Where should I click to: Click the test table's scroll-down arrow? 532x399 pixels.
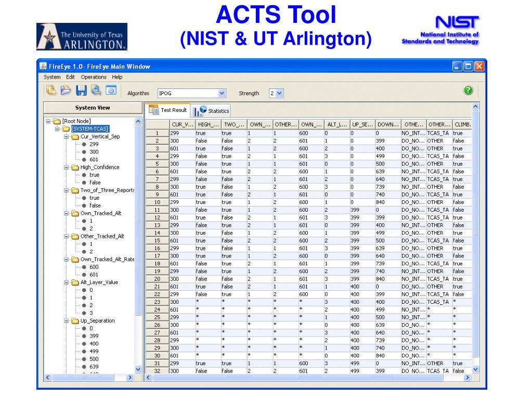pos(475,369)
